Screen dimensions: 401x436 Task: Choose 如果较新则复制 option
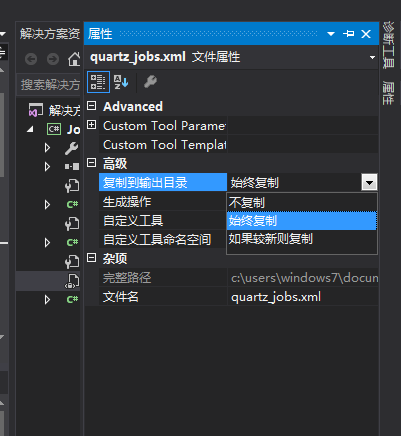click(x=302, y=239)
